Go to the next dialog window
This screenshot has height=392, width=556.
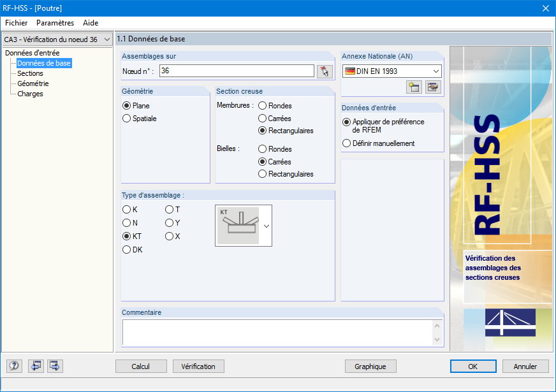tap(54, 366)
